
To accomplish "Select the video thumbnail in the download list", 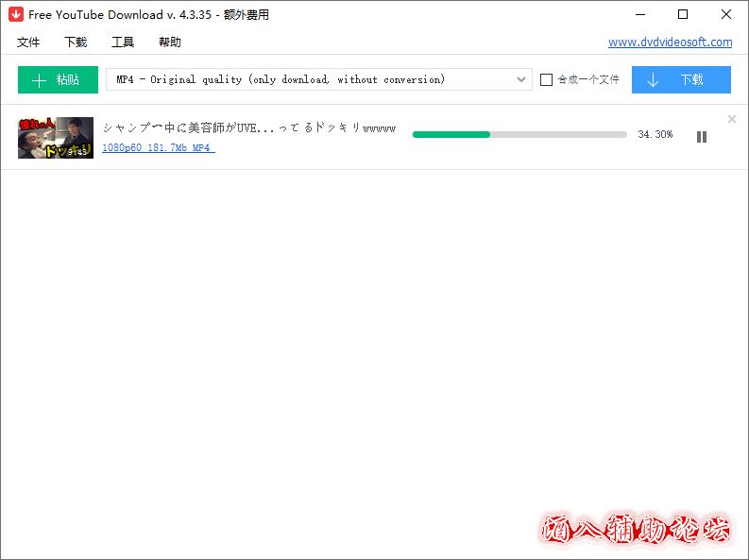I will pos(56,138).
